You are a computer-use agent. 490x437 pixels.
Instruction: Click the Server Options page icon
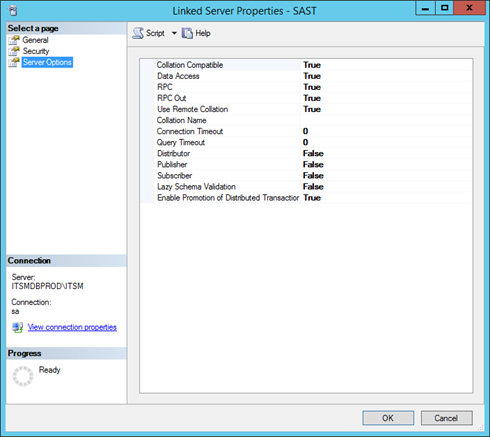(x=14, y=62)
